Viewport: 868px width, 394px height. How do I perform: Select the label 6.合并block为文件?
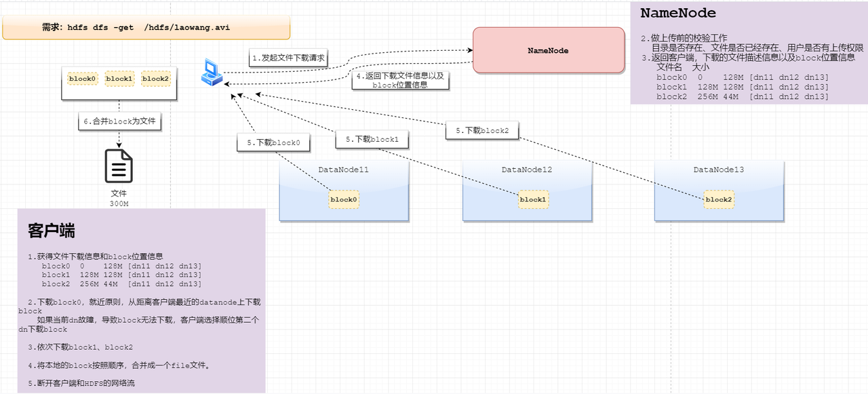[119, 121]
